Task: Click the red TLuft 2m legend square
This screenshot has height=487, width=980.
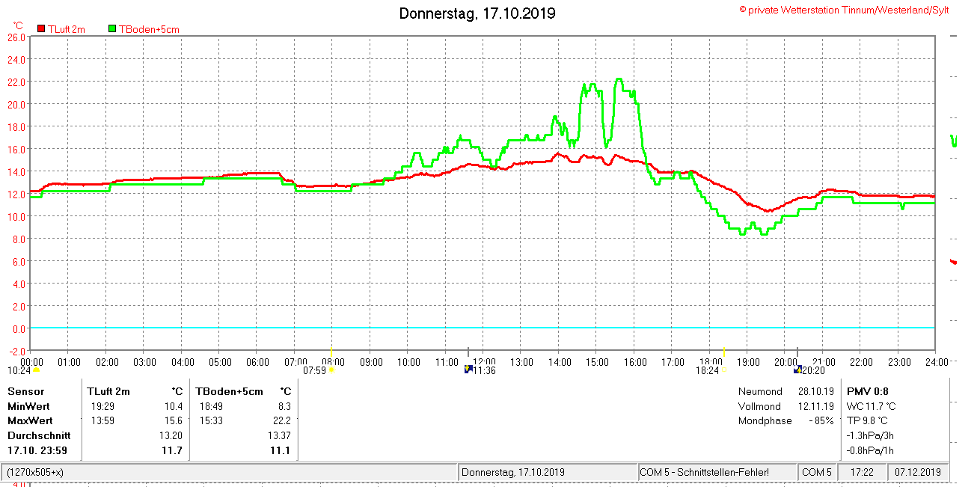Action: (41, 29)
